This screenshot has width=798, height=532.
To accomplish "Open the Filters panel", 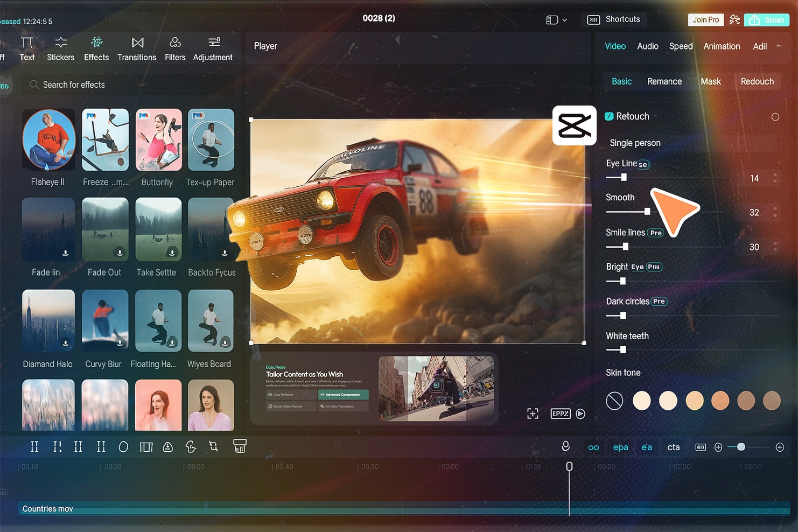I will (x=175, y=48).
